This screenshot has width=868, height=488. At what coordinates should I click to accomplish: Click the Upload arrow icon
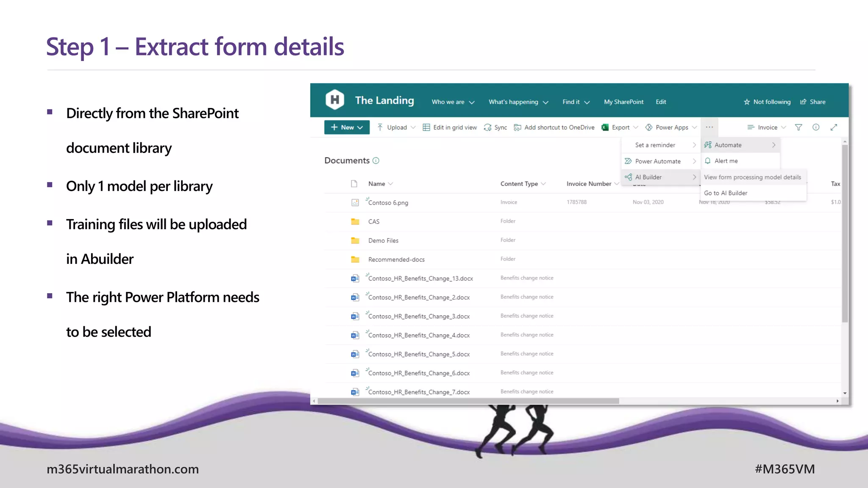pos(380,127)
